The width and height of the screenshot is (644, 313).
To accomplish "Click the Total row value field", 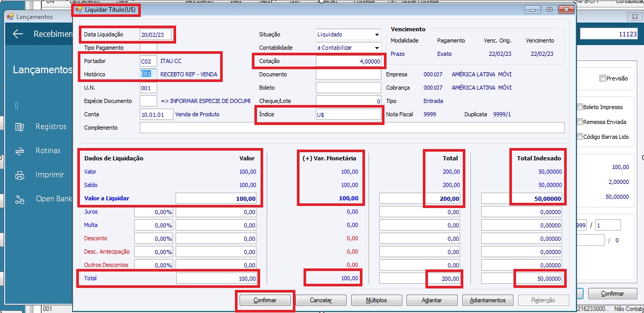I will (x=217, y=278).
